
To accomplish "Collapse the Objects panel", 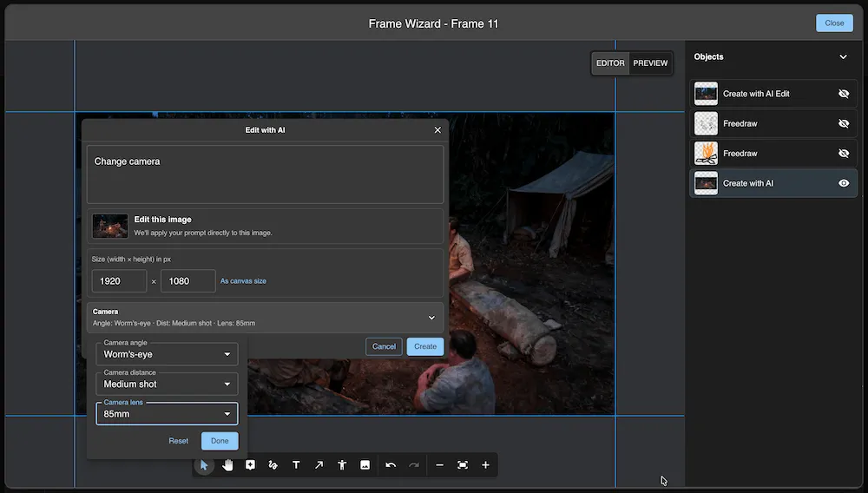I will pyautogui.click(x=843, y=57).
